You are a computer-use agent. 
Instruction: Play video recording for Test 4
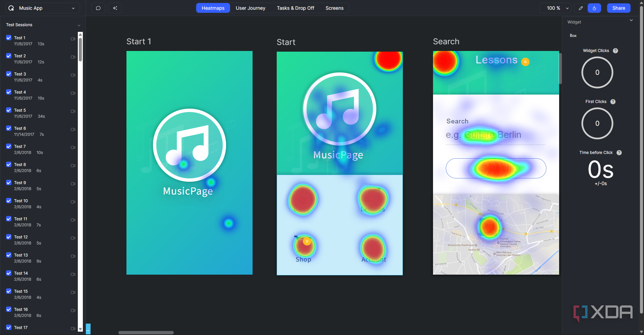click(x=73, y=93)
